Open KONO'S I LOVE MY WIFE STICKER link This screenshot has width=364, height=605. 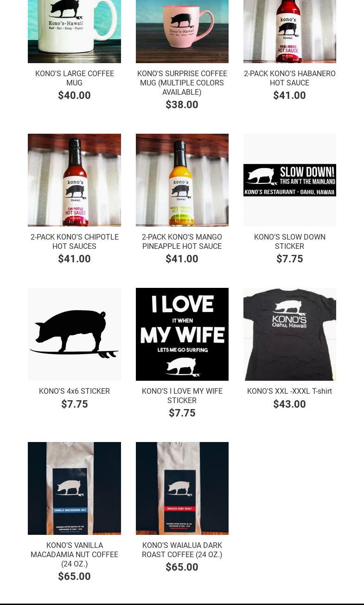[x=182, y=396]
